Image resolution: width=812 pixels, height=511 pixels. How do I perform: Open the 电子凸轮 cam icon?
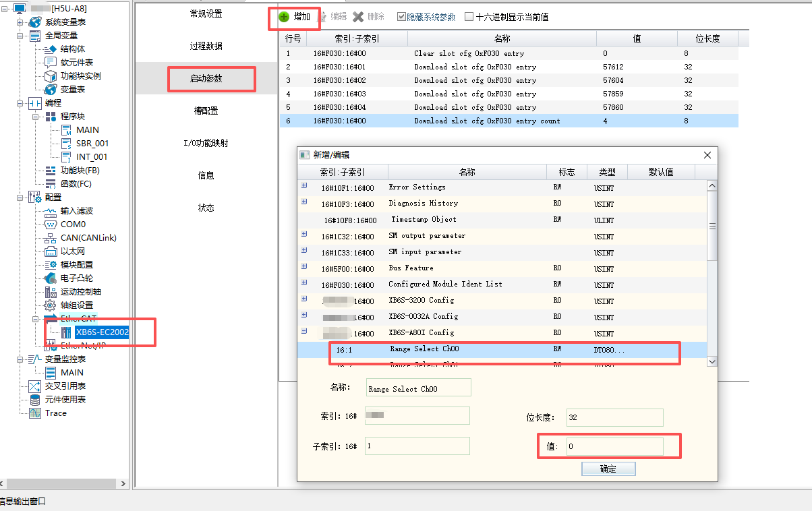pos(51,278)
